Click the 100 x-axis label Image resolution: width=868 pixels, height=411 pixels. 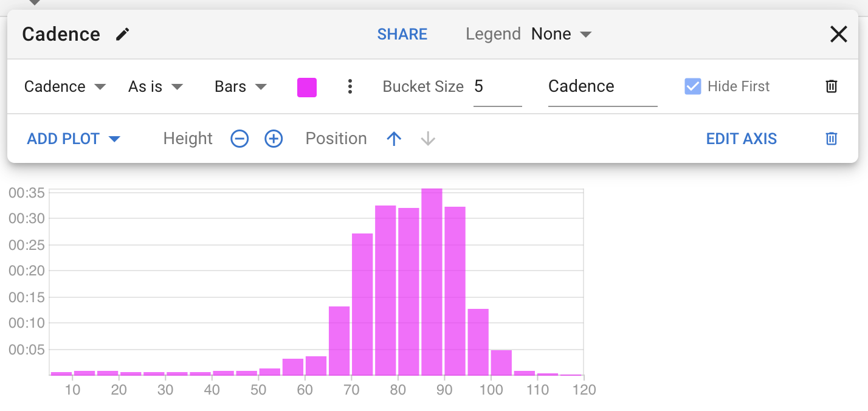491,390
